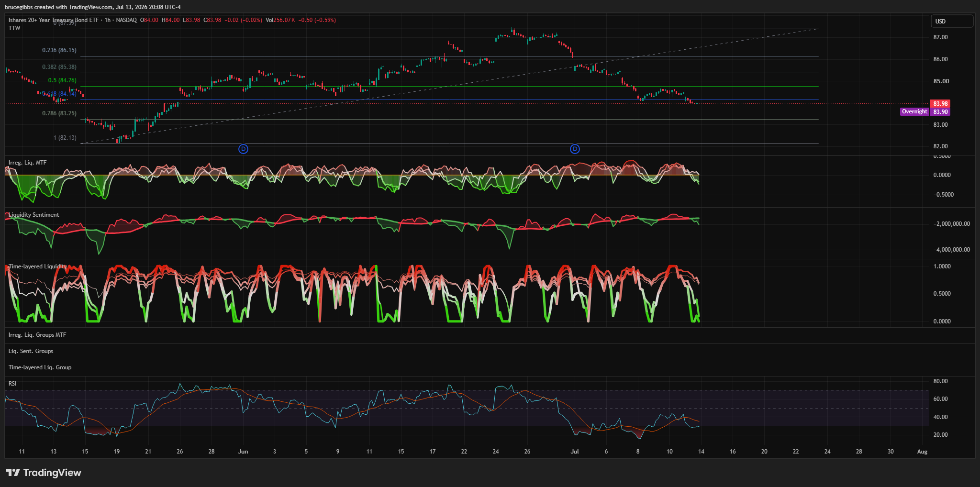Click the C83.98 close value
This screenshot has height=487, width=980.
tap(212, 20)
